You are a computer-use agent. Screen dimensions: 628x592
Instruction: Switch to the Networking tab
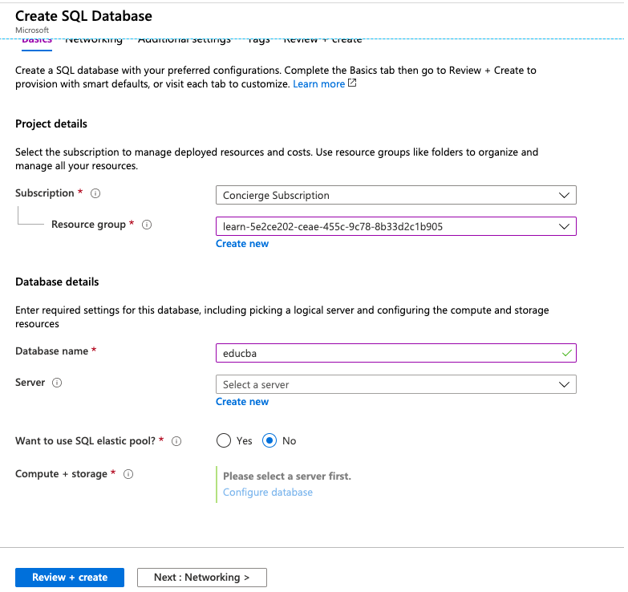(x=94, y=40)
